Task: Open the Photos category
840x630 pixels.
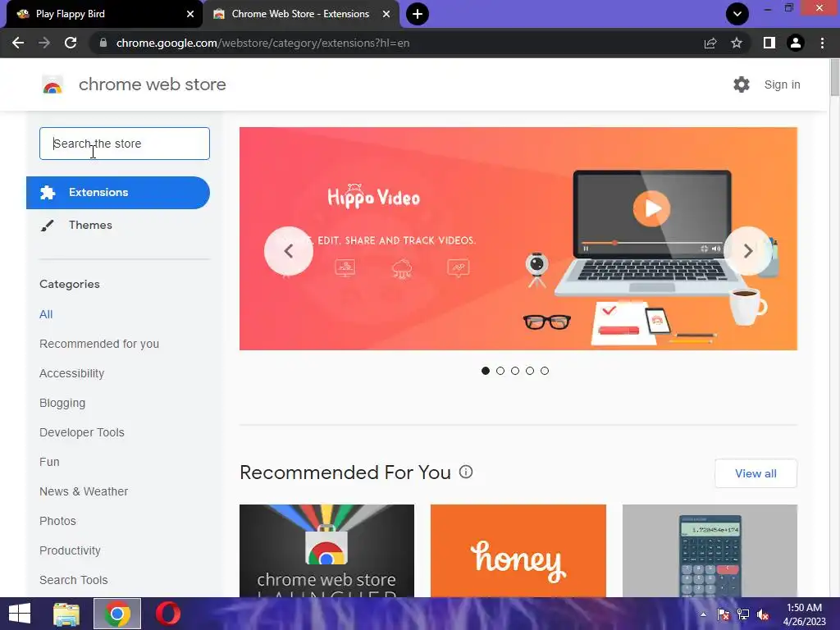Action: coord(58,521)
